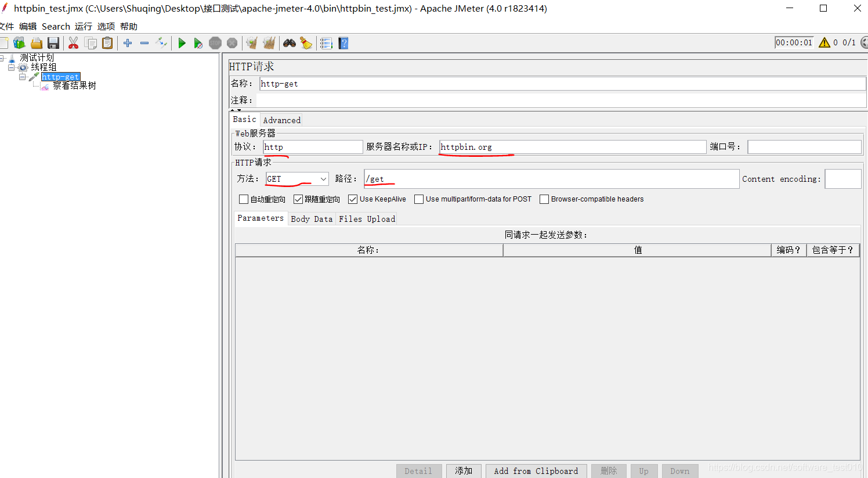868x478 pixels.
Task: Open the 方法 GET method dropdown
Action: (297, 179)
